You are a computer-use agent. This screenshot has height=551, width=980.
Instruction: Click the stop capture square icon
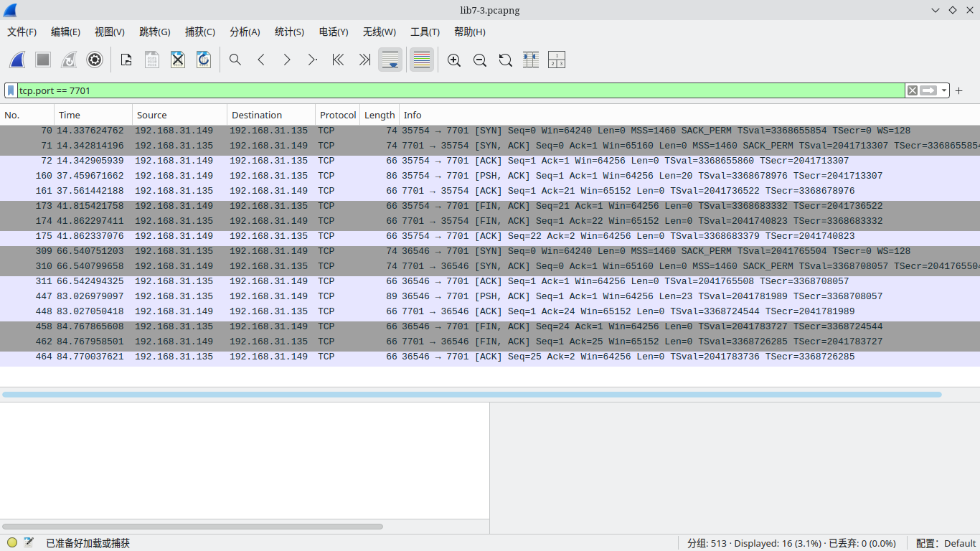pyautogui.click(x=43, y=60)
